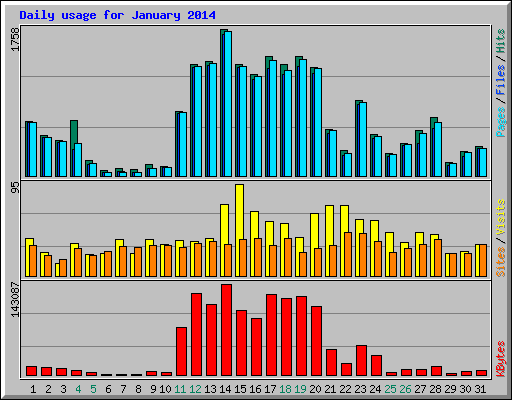Click the red 'KBytes' legend label

[500, 358]
